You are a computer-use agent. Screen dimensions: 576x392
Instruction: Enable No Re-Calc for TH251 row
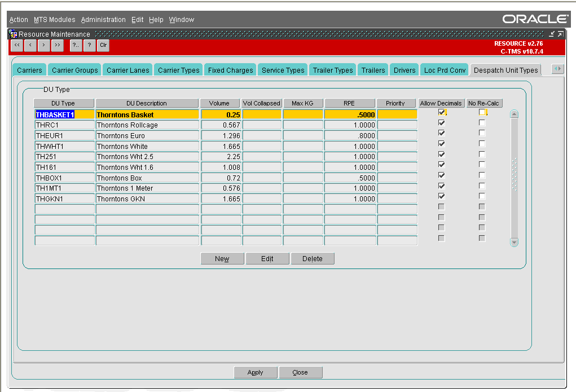click(x=482, y=155)
